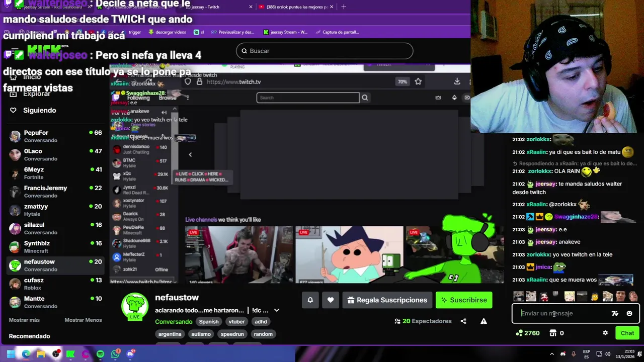Click the Suscribirse button
644x362 pixels.
pos(464,300)
